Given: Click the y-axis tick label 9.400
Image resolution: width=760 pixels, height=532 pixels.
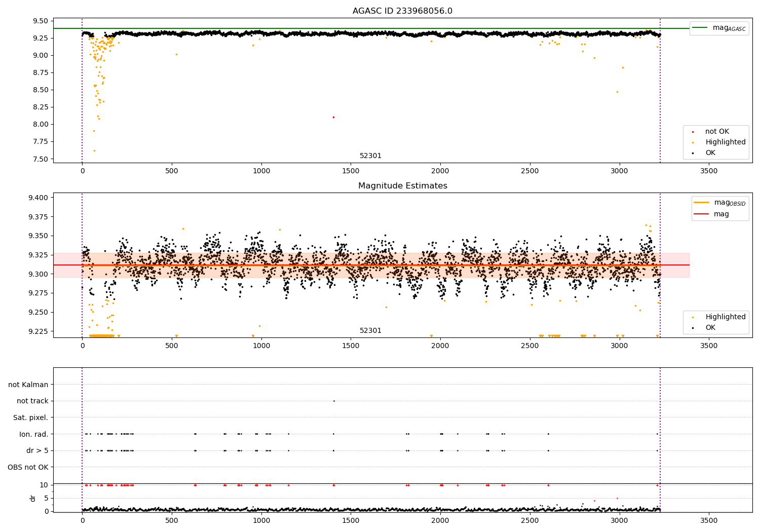Looking at the screenshot, I should click(39, 198).
